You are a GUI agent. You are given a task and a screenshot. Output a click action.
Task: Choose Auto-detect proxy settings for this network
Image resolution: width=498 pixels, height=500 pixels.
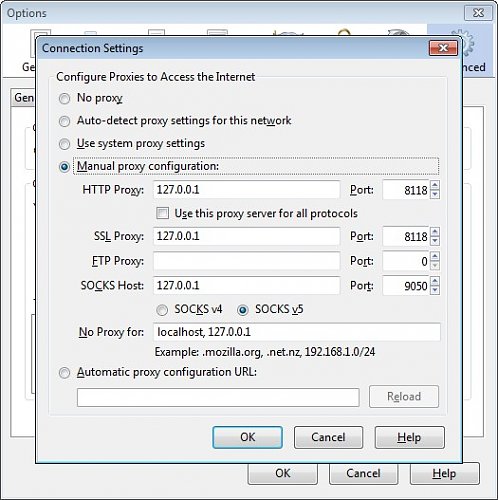pyautogui.click(x=64, y=121)
